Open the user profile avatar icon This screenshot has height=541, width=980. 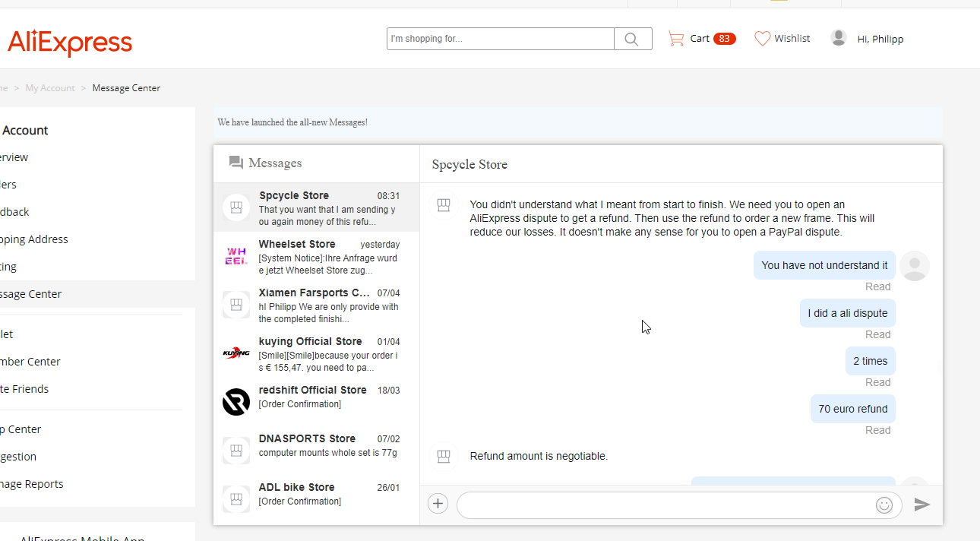pos(839,38)
